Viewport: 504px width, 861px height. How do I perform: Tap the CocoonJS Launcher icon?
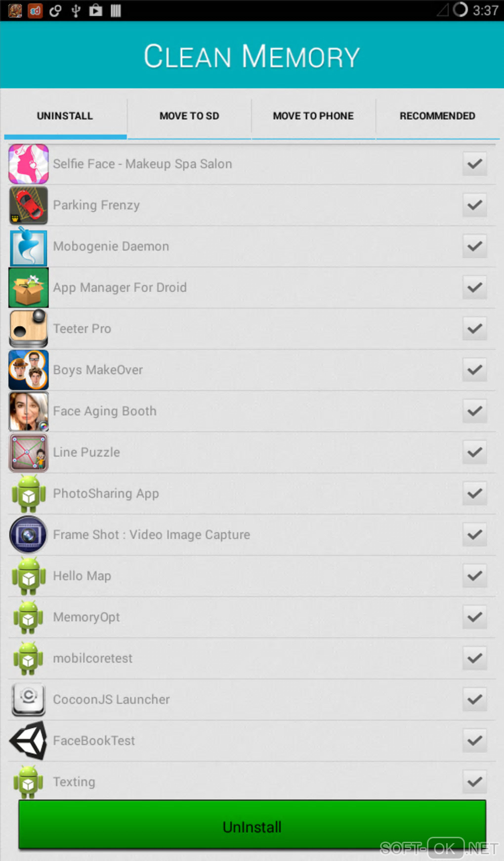click(29, 699)
